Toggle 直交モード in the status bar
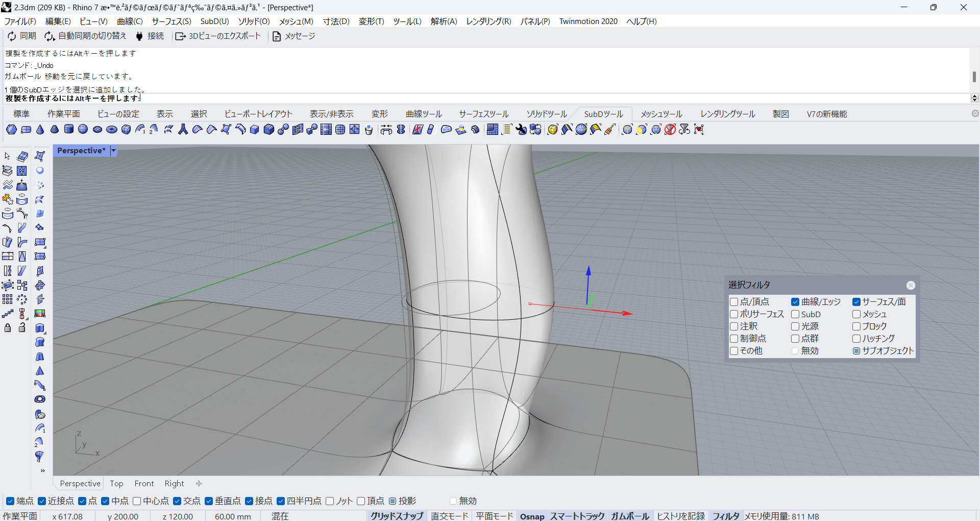 pyautogui.click(x=450, y=516)
